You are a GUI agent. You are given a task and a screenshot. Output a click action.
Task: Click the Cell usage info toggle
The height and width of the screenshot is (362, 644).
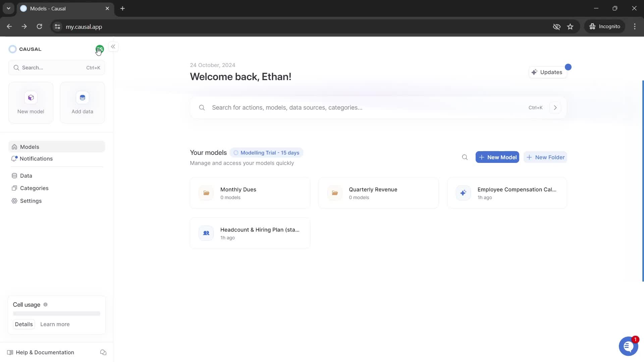45,305
